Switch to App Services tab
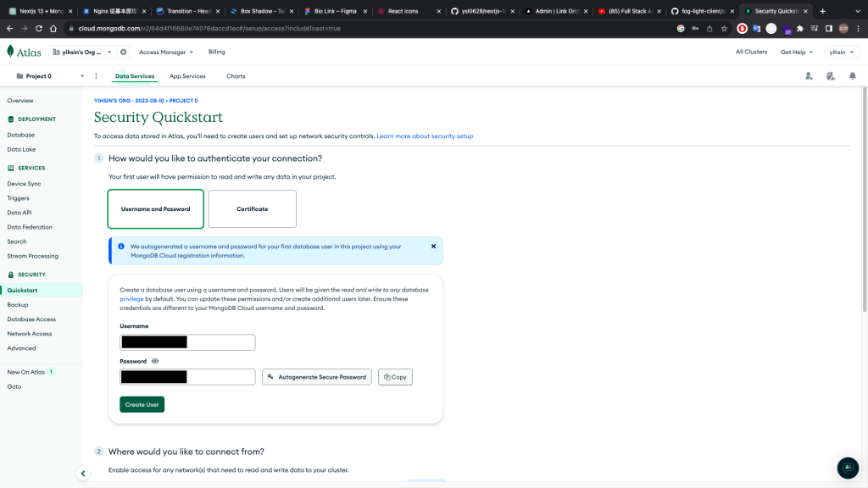Viewport: 868px width, 488px height. [x=187, y=76]
